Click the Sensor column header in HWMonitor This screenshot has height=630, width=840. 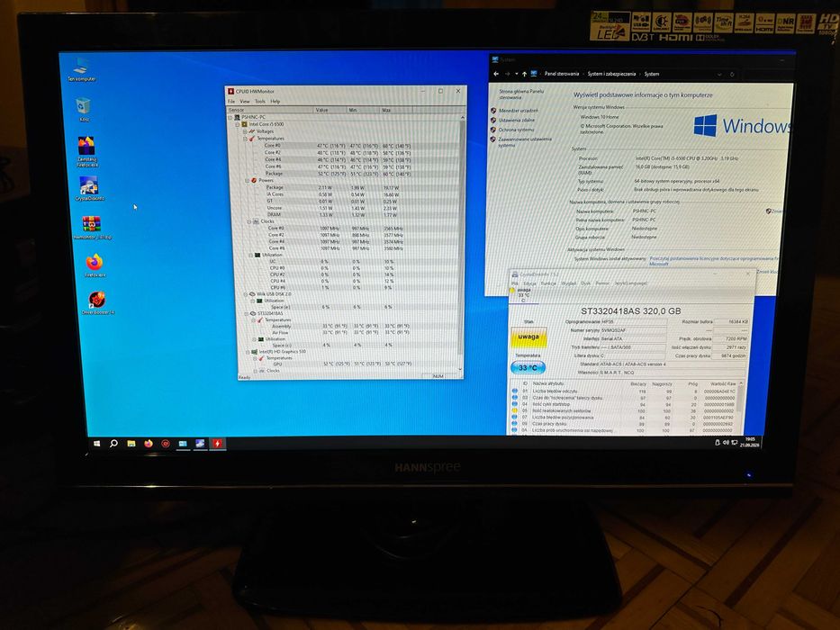(270, 110)
